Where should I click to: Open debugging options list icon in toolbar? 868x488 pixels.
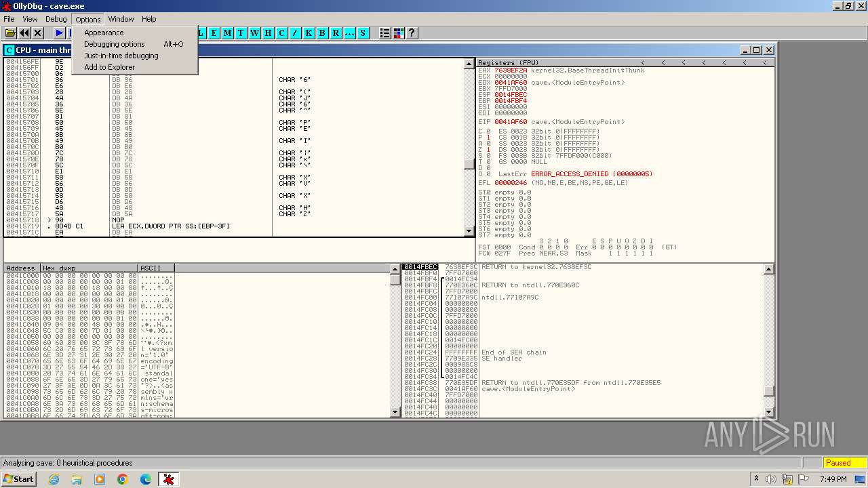pos(384,33)
